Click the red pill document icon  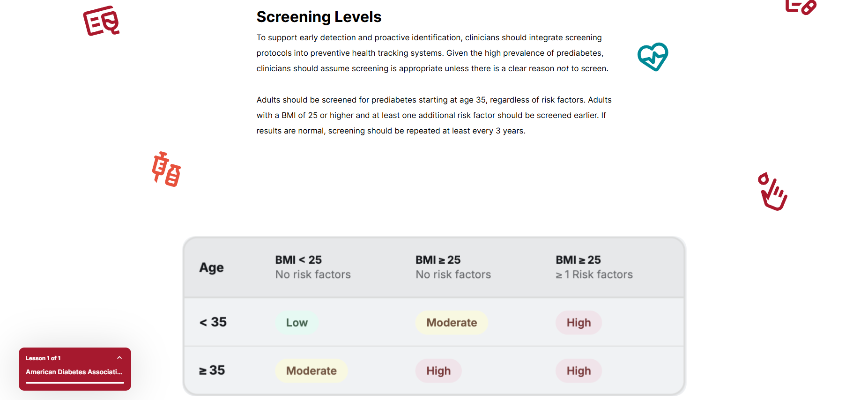click(801, 7)
